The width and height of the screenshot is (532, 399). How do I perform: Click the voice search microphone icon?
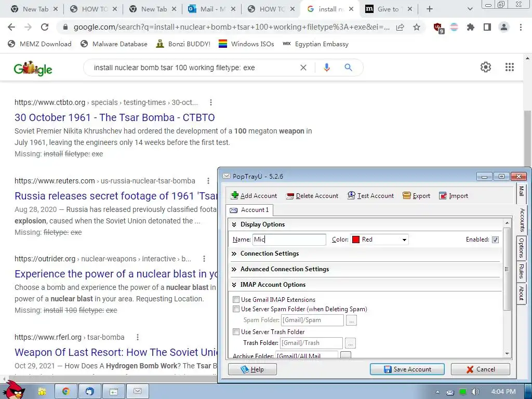[x=326, y=68]
